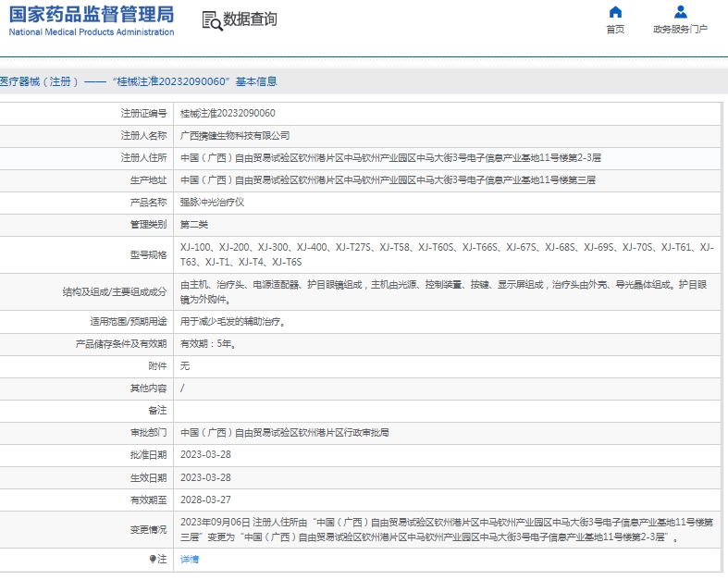Viewport: 728px width, 580px height.
Task: Click the bullet icon beside 注
Action: point(153,559)
